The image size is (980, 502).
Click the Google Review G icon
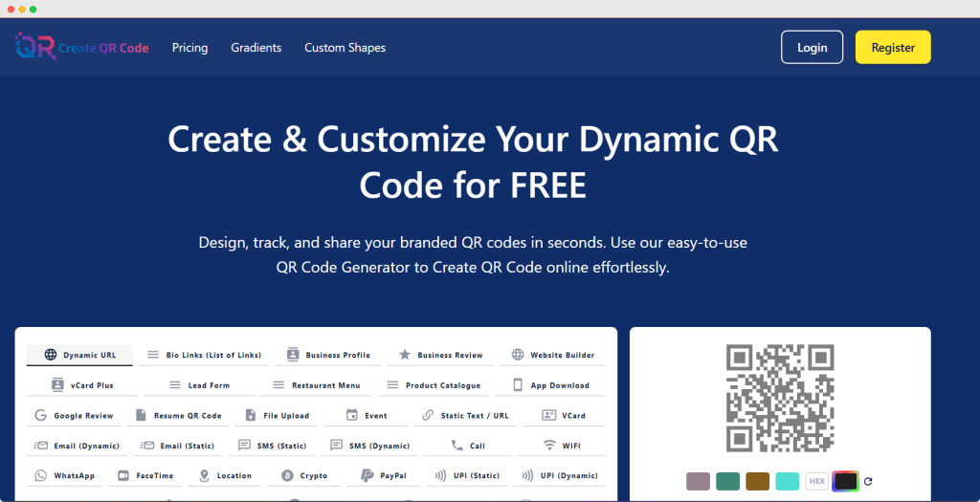[40, 415]
